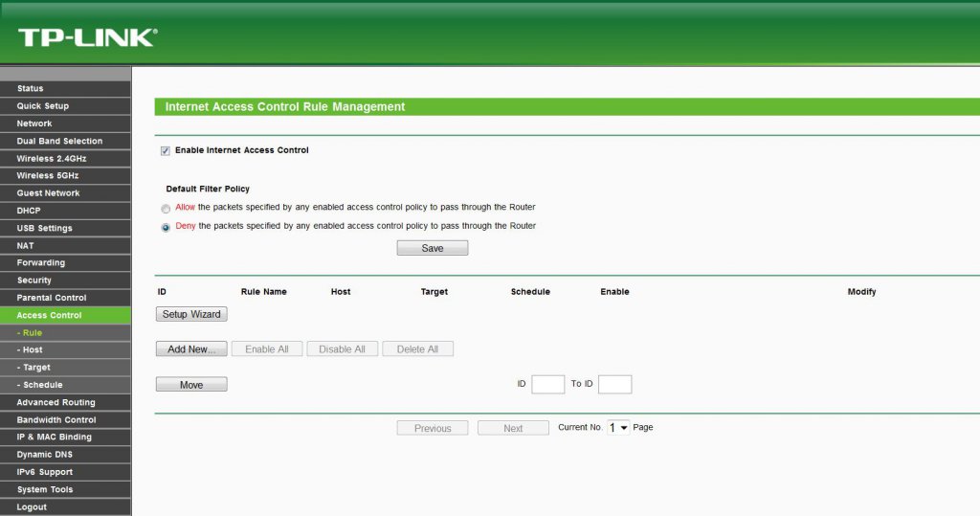Click the Previous page button
Image resolution: width=980 pixels, height=516 pixels.
[x=433, y=428]
